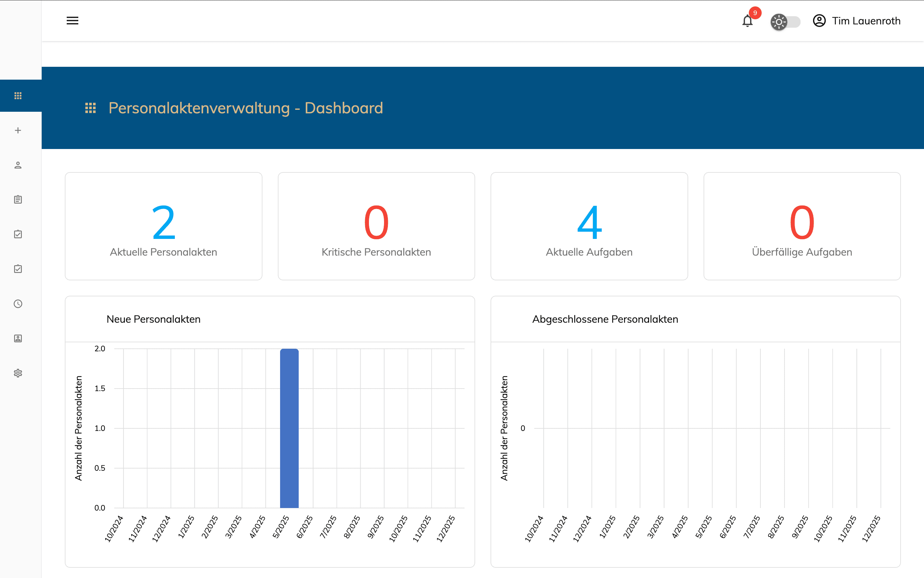Open the Überfällige Aufgaben card

click(x=802, y=226)
